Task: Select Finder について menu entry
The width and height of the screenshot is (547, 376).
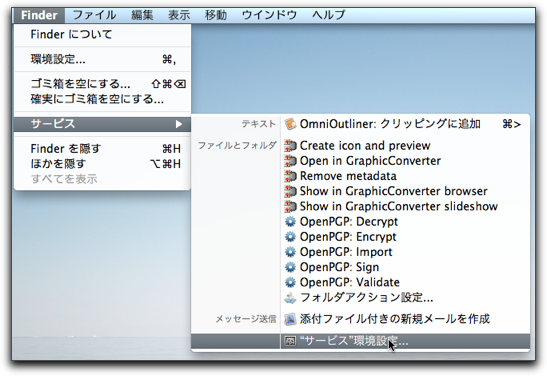Action: (x=102, y=35)
